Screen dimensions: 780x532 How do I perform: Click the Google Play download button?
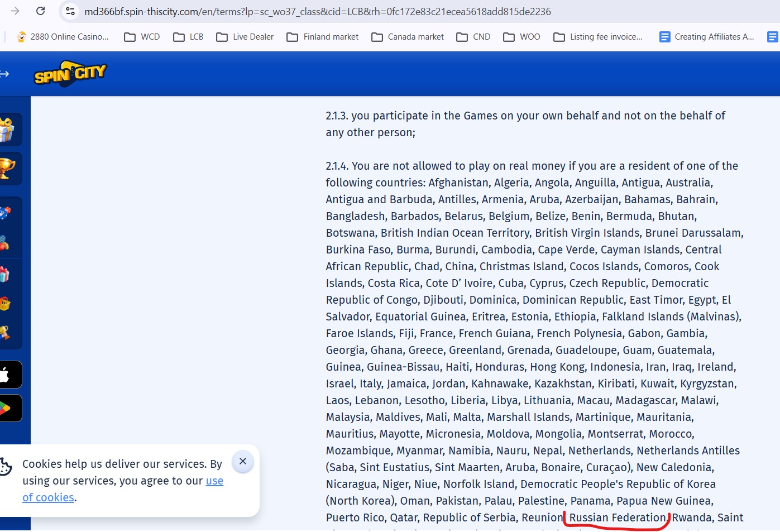pos(8,408)
